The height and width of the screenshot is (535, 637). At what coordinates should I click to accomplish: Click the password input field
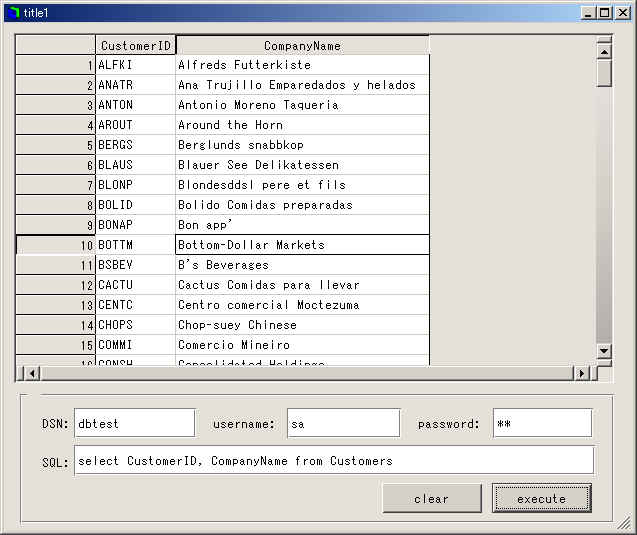pyautogui.click(x=541, y=423)
